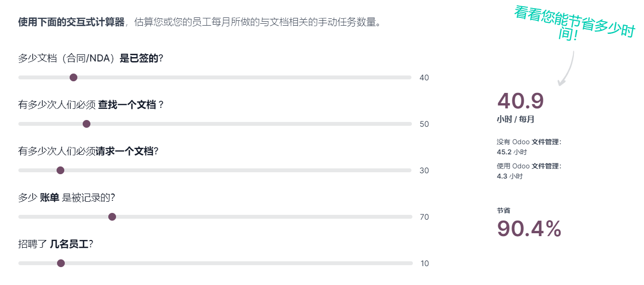Click the middle of the 几名员工 track
This screenshot has height=285, width=644.
215,263
